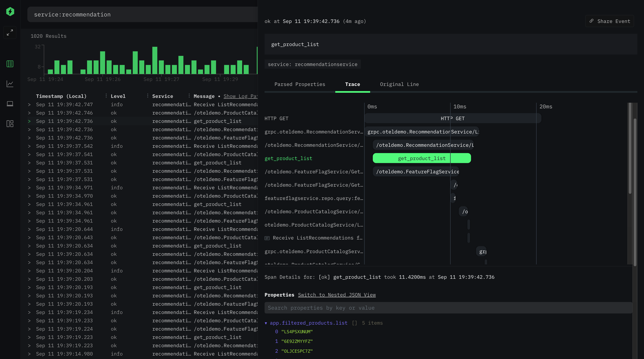The height and width of the screenshot is (359, 644).
Task: Click the search query field service:recommendation
Action: click(x=143, y=14)
